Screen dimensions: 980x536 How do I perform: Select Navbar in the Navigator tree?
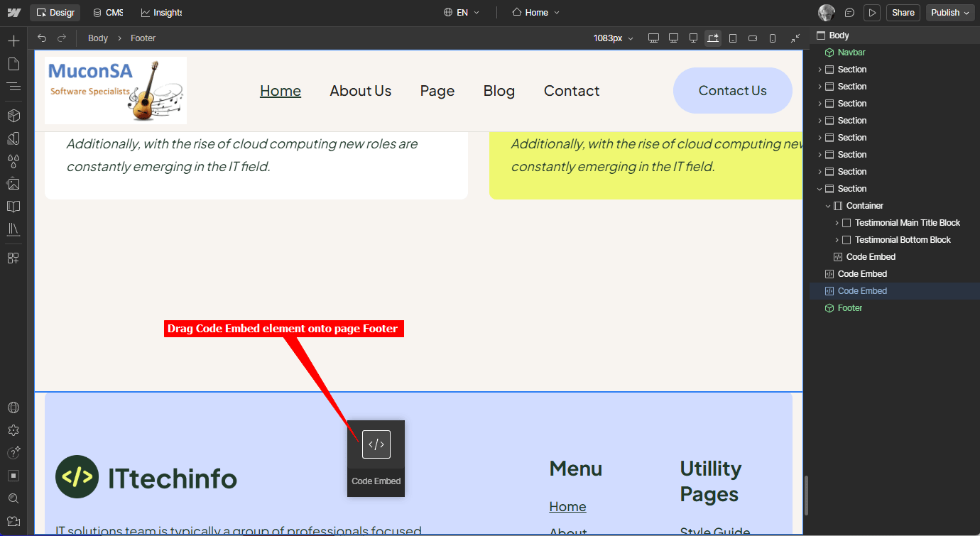coord(895,53)
